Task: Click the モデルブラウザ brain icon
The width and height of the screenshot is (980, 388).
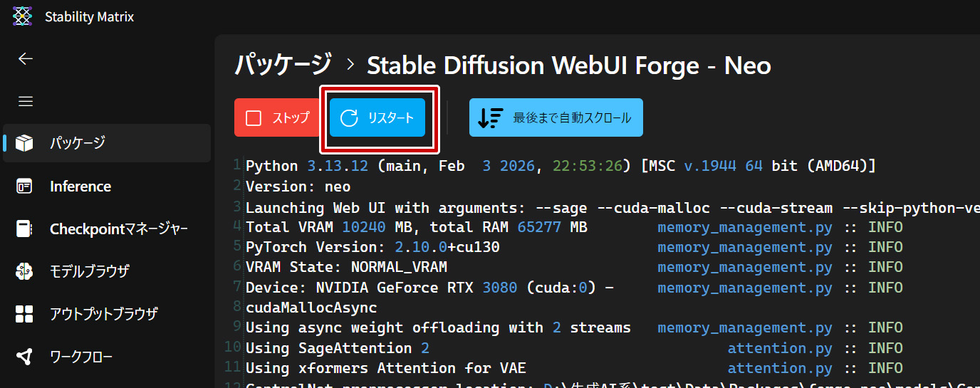Action: [x=25, y=271]
